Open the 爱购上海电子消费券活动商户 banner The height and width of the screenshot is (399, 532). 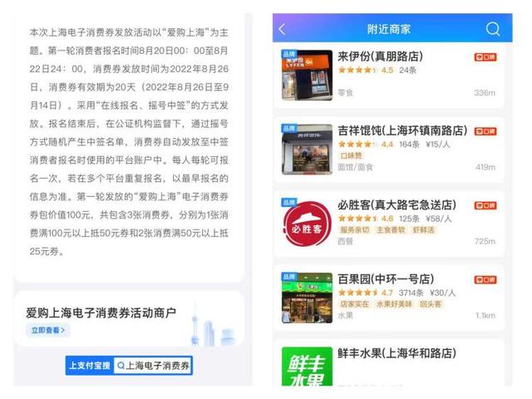pyautogui.click(x=129, y=319)
